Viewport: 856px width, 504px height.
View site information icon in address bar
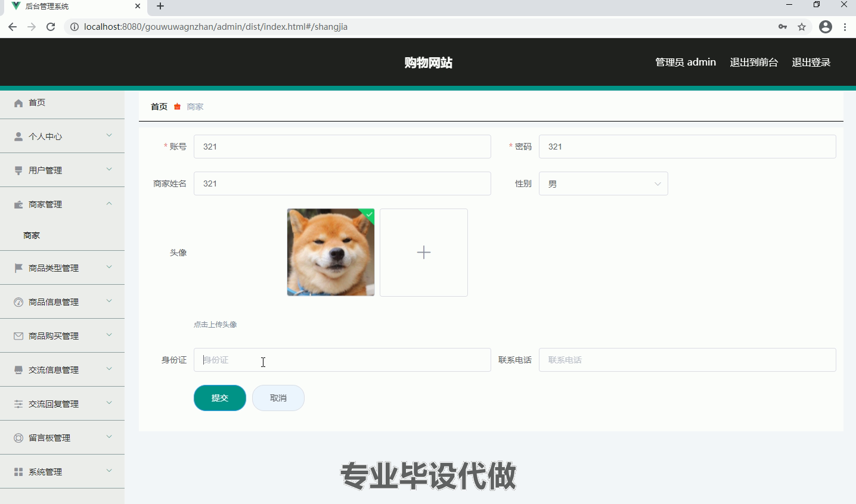tap(75, 27)
